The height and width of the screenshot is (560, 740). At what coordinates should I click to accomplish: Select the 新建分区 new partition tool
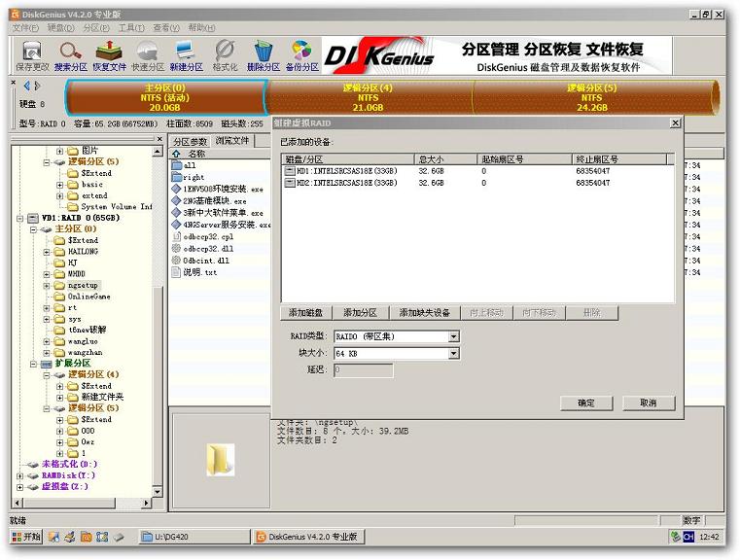186,55
